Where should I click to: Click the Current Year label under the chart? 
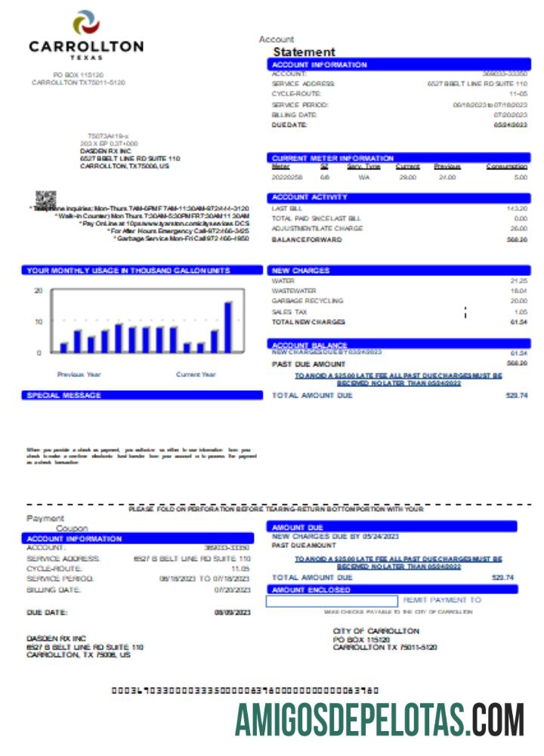196,374
